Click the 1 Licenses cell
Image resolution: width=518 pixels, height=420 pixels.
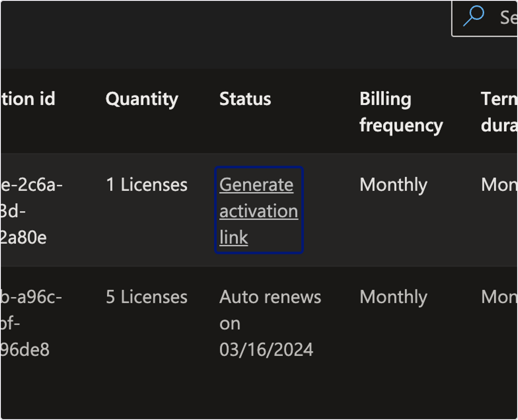pos(147,185)
